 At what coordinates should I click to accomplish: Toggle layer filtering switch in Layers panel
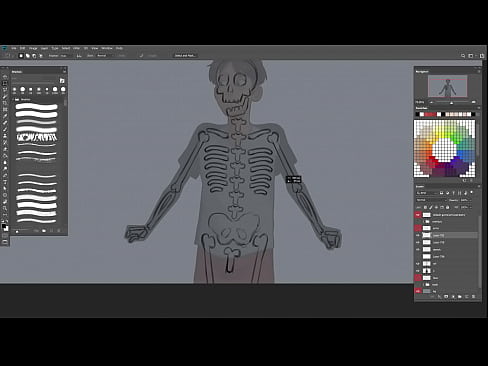pyautogui.click(x=471, y=193)
